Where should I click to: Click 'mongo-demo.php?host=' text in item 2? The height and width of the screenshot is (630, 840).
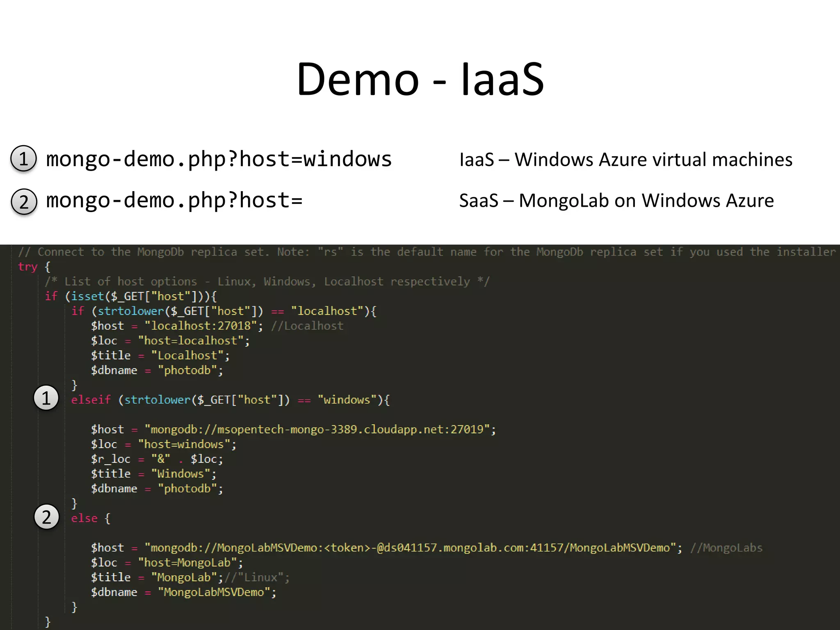point(174,200)
